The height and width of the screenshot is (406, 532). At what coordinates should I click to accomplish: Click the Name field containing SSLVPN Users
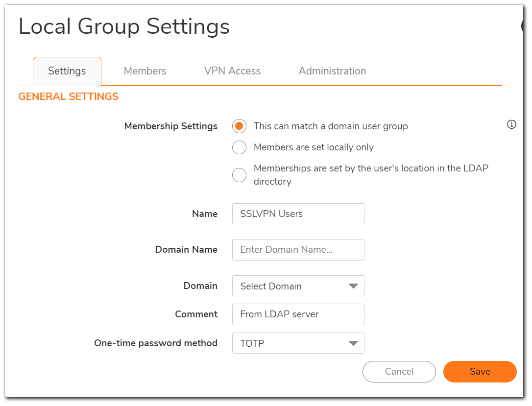tap(298, 214)
